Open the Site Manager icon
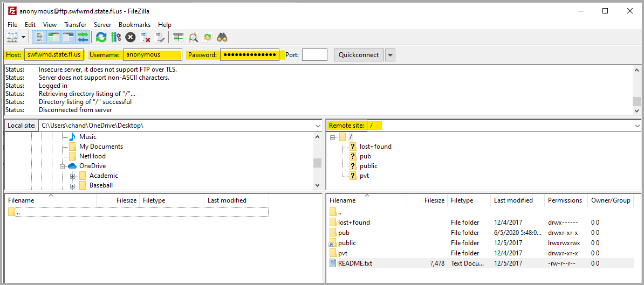 [x=12, y=37]
